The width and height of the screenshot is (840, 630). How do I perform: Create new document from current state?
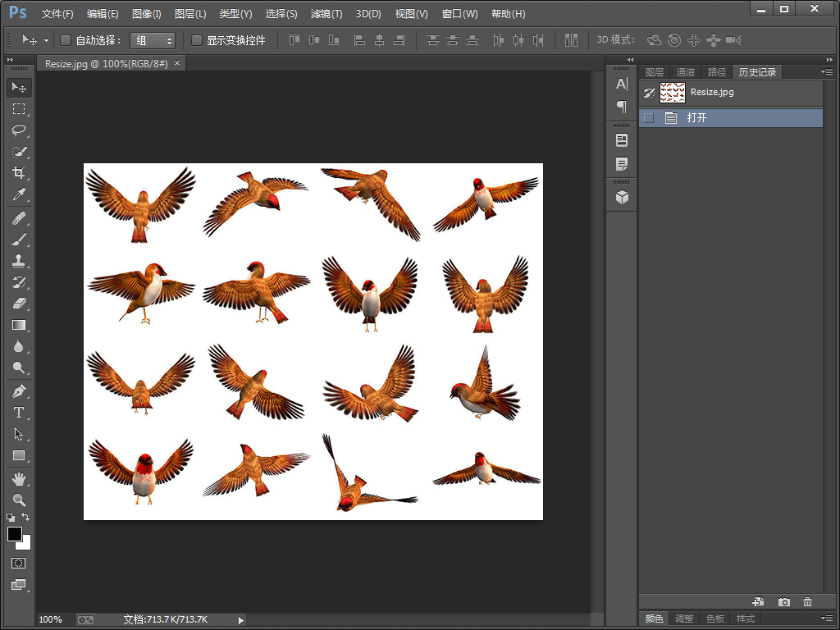coord(758,601)
